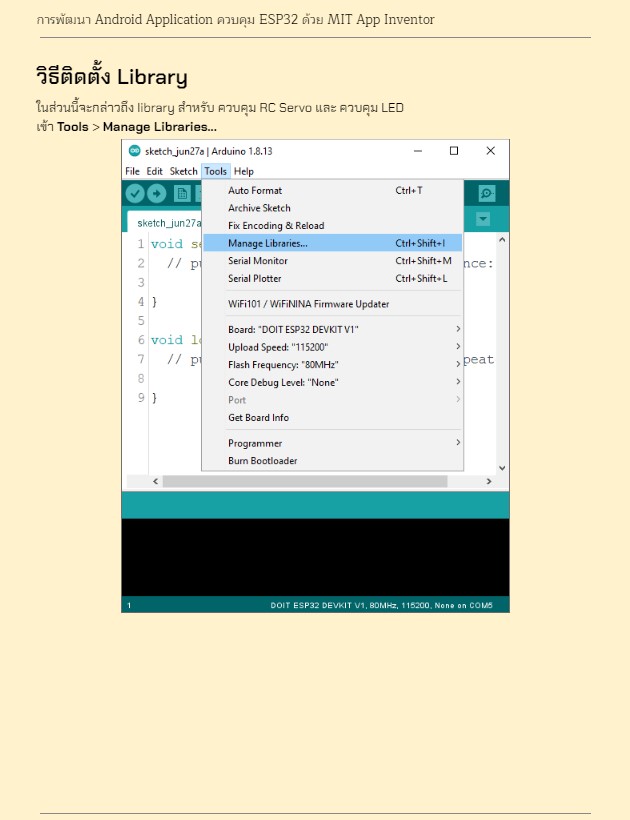The width and height of the screenshot is (630, 820).
Task: Switch to the sketch_jun27a tab
Action: pyautogui.click(x=165, y=222)
